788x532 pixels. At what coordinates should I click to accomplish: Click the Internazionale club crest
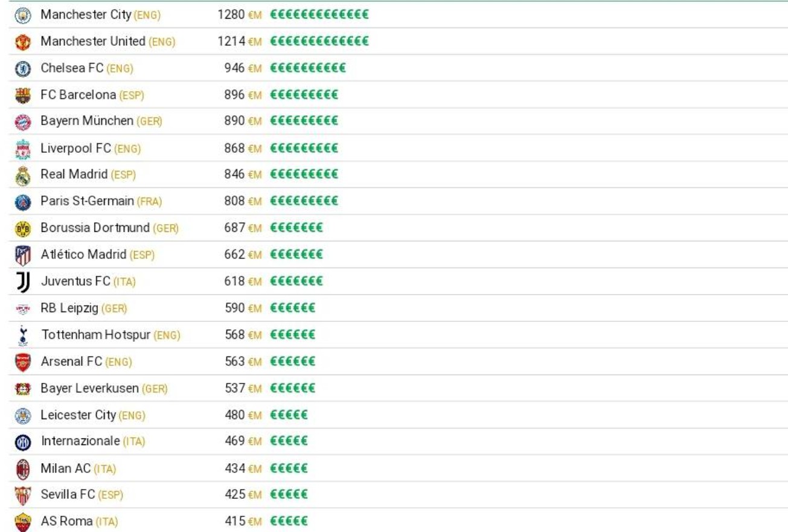click(x=22, y=443)
